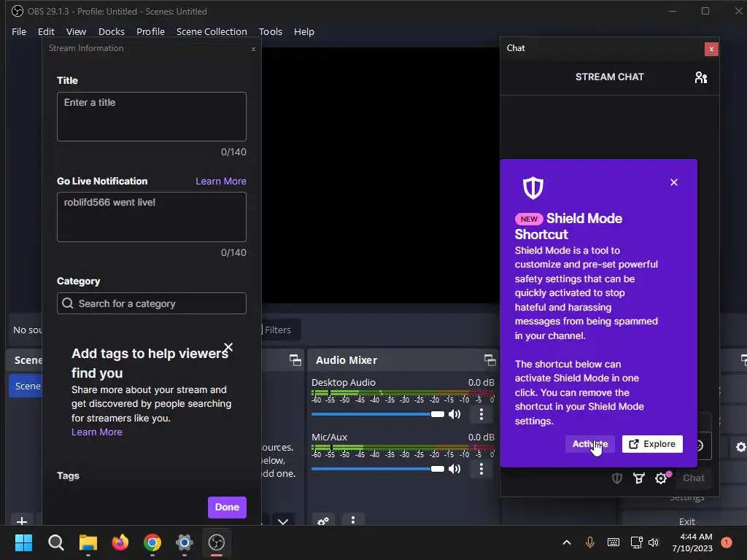Close the Stream Information dock
Image resolution: width=747 pixels, height=560 pixels.
(x=253, y=49)
